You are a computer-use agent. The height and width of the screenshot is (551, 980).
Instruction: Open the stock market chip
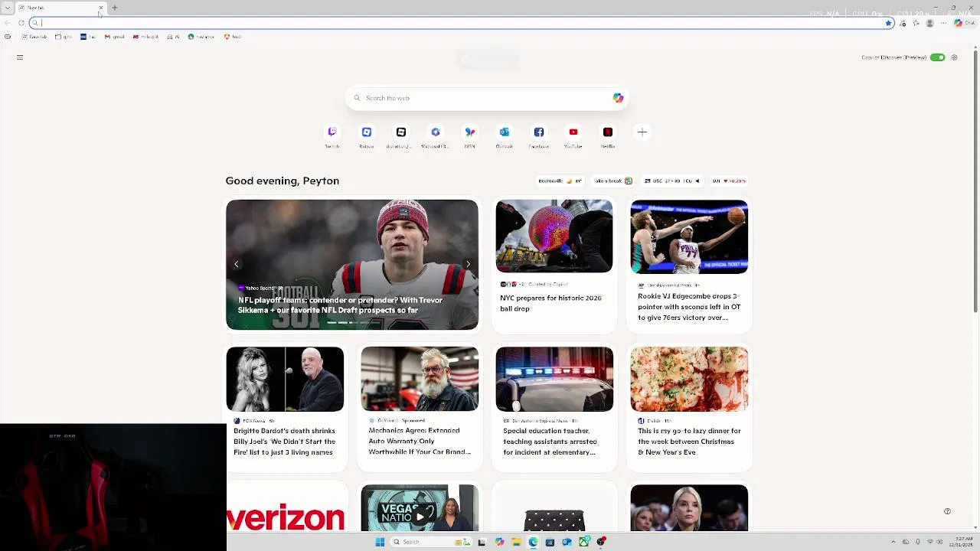(729, 181)
